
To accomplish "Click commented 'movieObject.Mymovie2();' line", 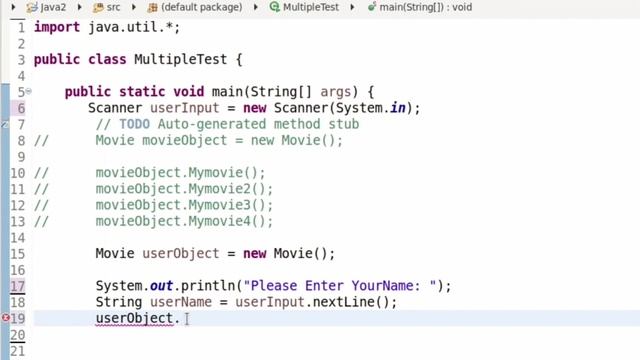I will click(184, 189).
